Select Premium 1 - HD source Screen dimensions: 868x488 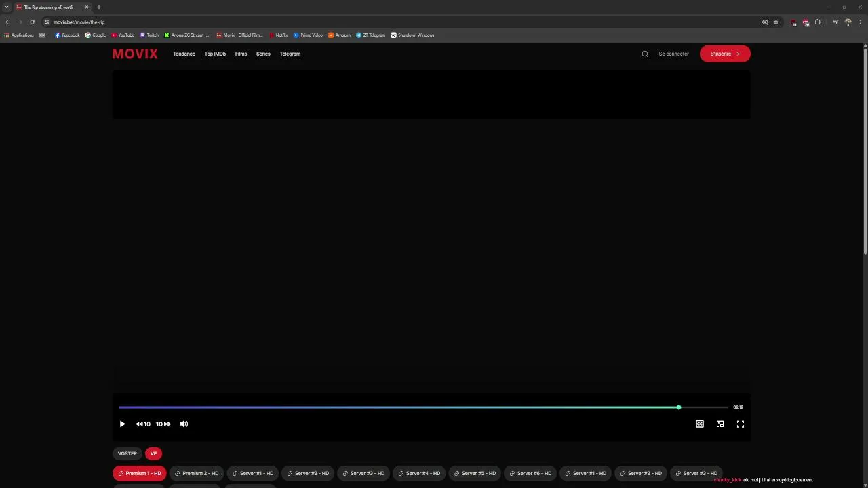click(139, 473)
